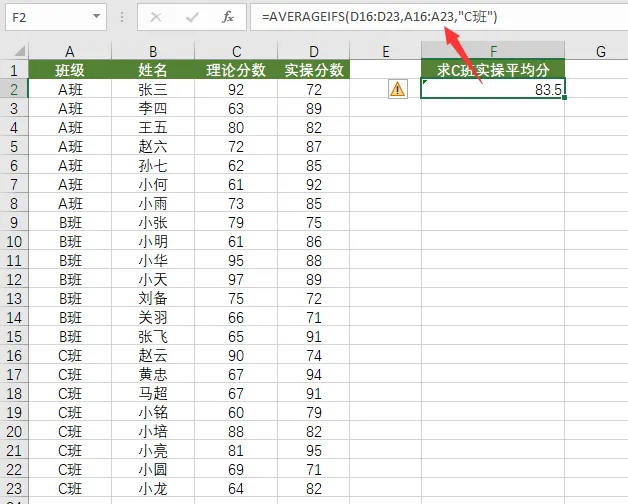Click the Select All corner triangle
The image size is (628, 504).
[x=19, y=51]
